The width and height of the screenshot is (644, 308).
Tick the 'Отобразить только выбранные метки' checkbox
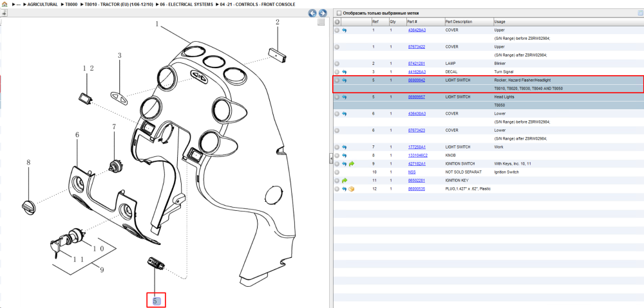pyautogui.click(x=338, y=13)
